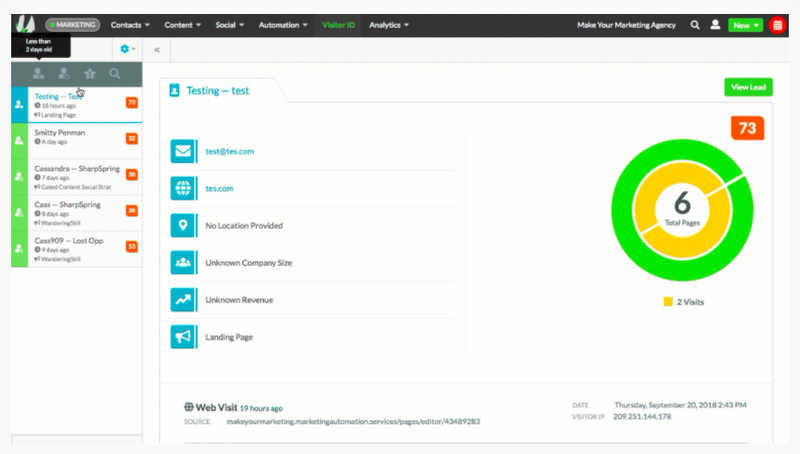Click No Location Provided text
Image resolution: width=800 pixels, height=454 pixels.
(x=244, y=225)
